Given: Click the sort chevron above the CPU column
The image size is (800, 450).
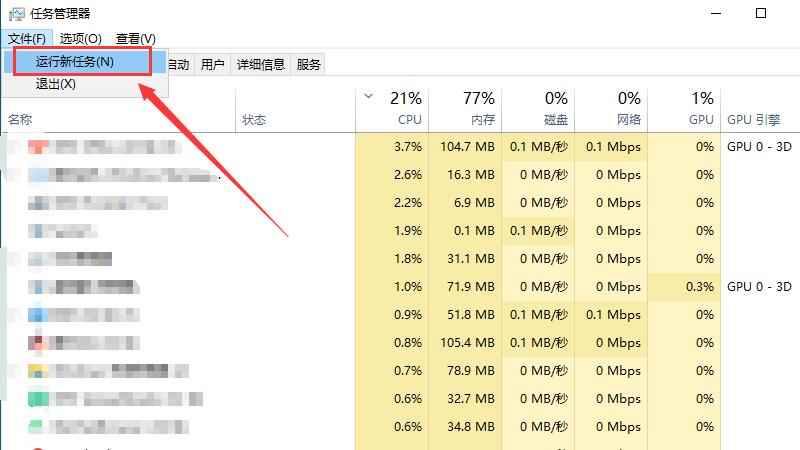Looking at the screenshot, I should [368, 97].
